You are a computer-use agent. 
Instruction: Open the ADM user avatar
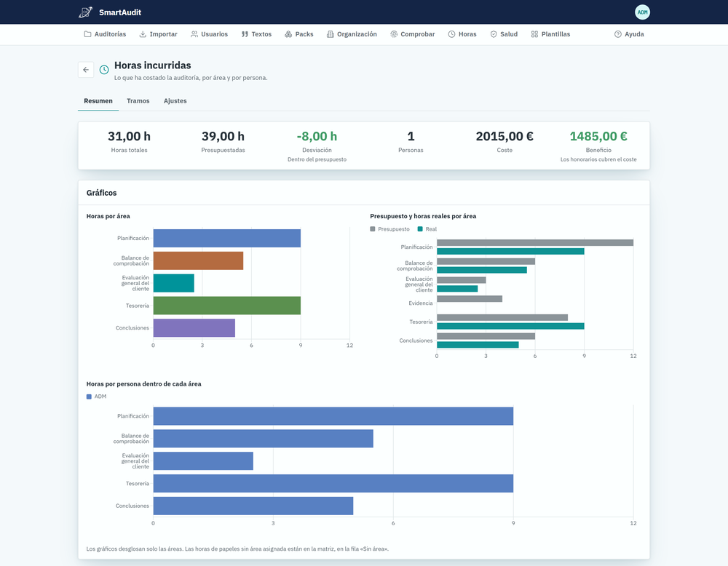pos(642,12)
